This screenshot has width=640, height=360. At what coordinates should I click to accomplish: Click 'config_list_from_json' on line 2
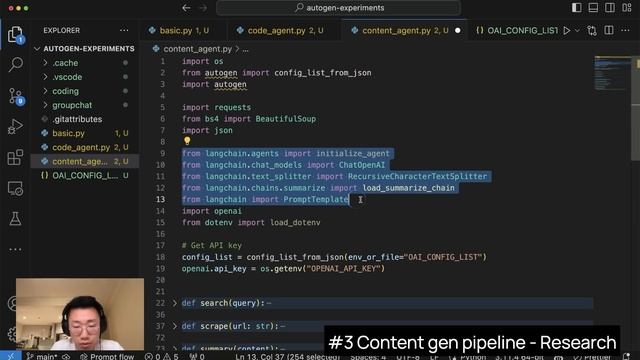[323, 73]
